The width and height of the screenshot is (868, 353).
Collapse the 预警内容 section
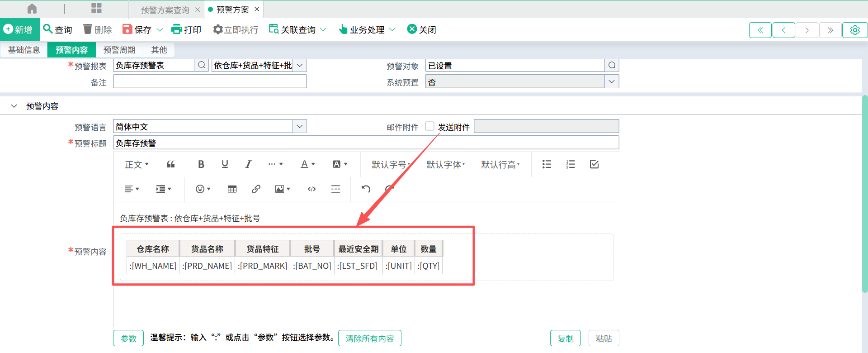coord(14,106)
